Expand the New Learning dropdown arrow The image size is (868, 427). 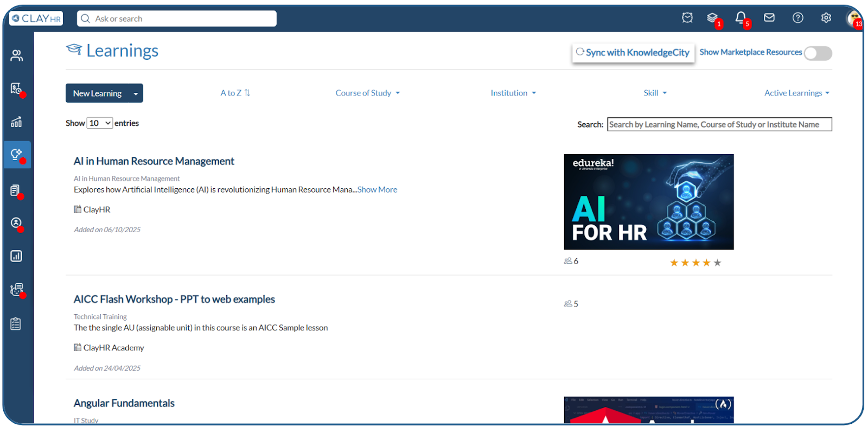(136, 94)
